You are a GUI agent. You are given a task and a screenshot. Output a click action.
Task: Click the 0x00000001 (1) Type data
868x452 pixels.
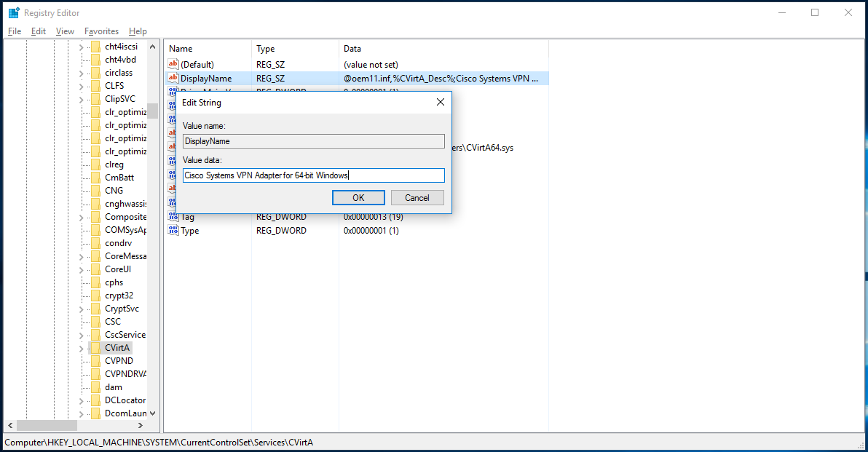pos(371,231)
